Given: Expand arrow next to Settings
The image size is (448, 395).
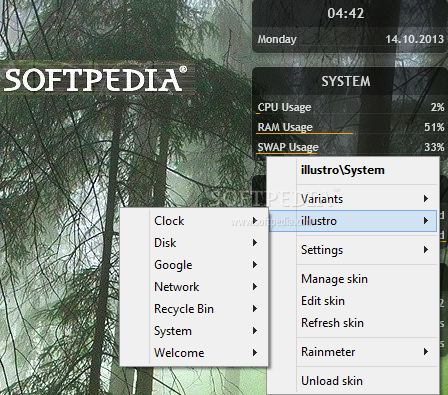Looking at the screenshot, I should (x=426, y=250).
